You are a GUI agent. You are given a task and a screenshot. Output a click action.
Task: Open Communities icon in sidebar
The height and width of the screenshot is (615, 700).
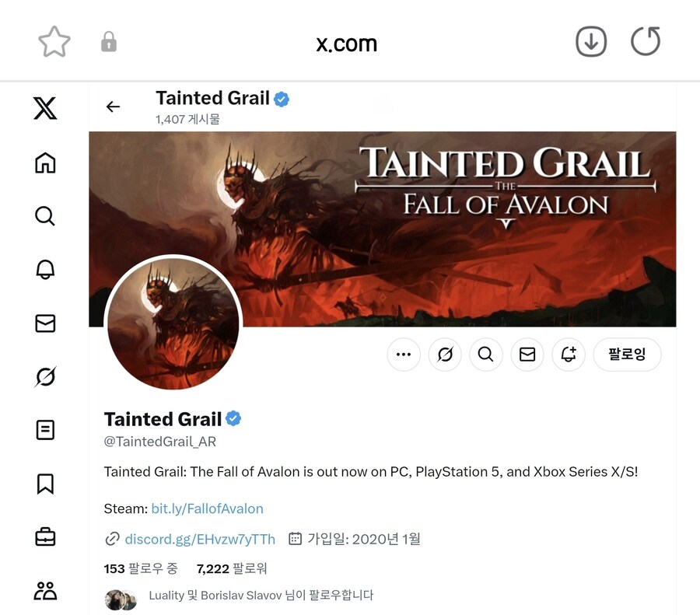pos(45,591)
